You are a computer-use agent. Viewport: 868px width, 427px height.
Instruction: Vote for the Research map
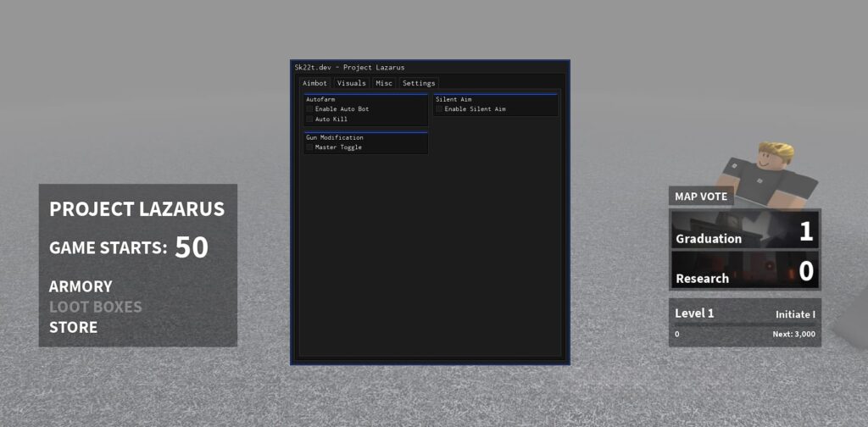(745, 270)
